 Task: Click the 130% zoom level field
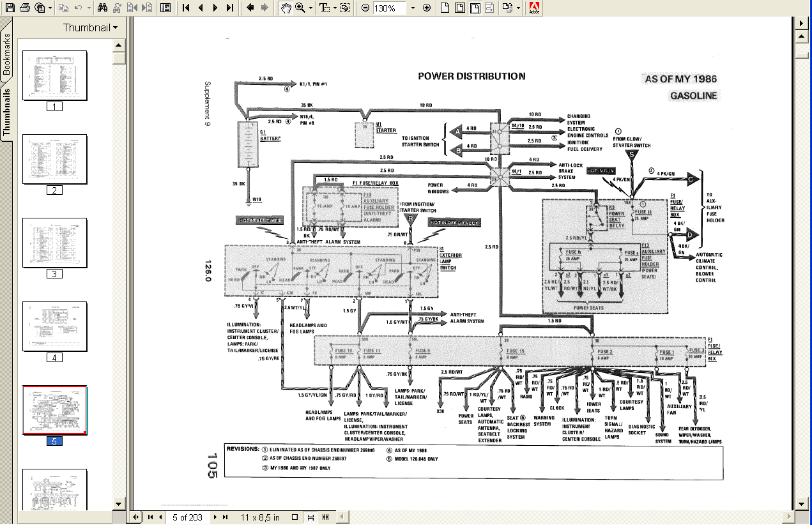pos(389,8)
